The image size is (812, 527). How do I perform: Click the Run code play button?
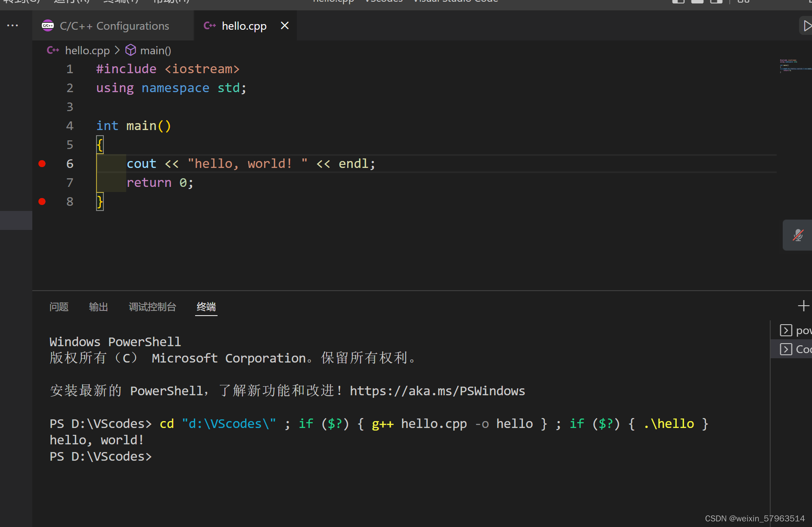[806, 26]
